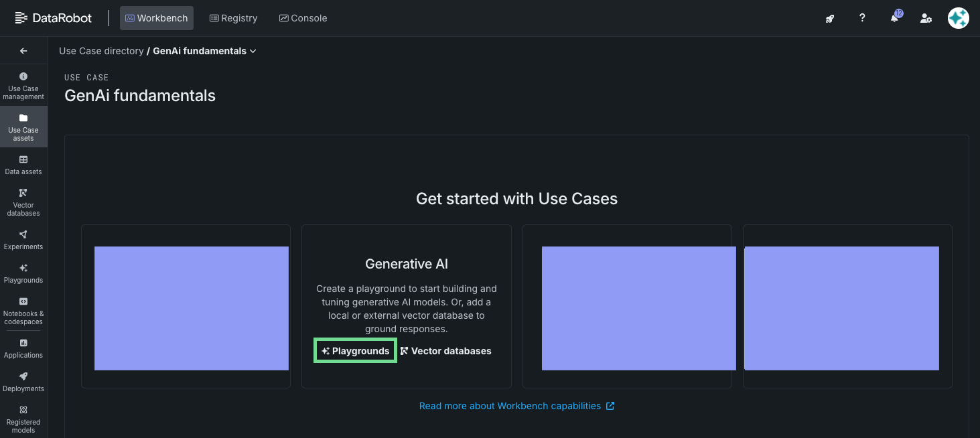Expand the GenAi fundamentals breadcrumb dropdown

click(x=253, y=51)
